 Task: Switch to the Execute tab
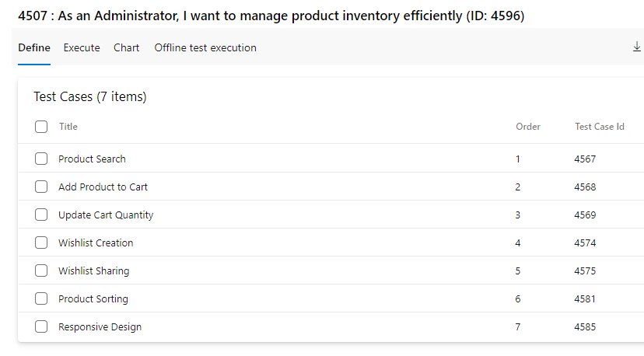82,47
